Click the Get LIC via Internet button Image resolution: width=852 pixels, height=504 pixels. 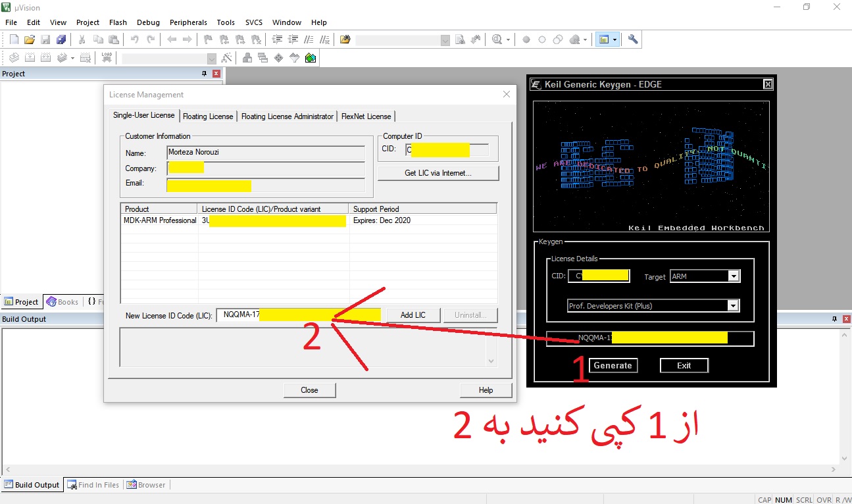click(438, 173)
